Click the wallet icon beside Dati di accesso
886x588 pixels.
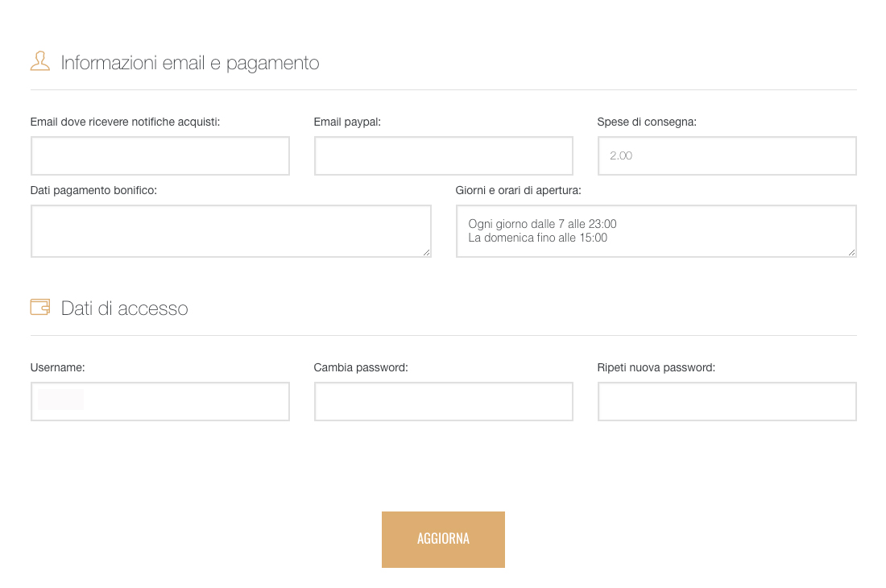pos(40,307)
